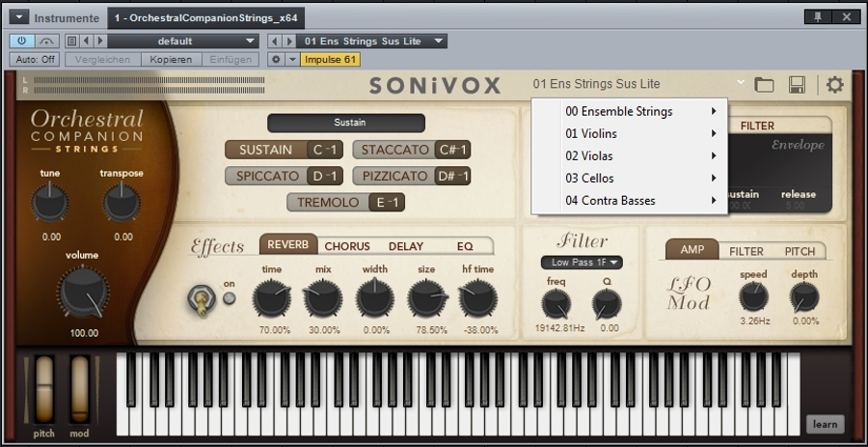Image resolution: width=868 pixels, height=447 pixels.
Task: Select the FILTER envelope tab
Action: (x=757, y=126)
